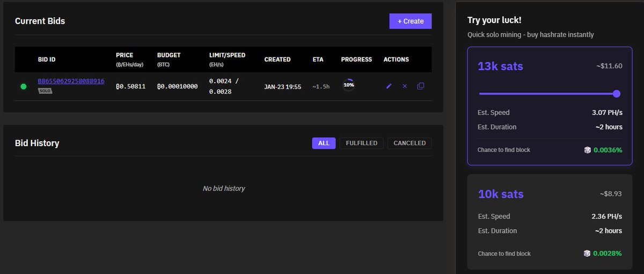
Task: Click the BUDGET column header
Action: [x=169, y=59]
